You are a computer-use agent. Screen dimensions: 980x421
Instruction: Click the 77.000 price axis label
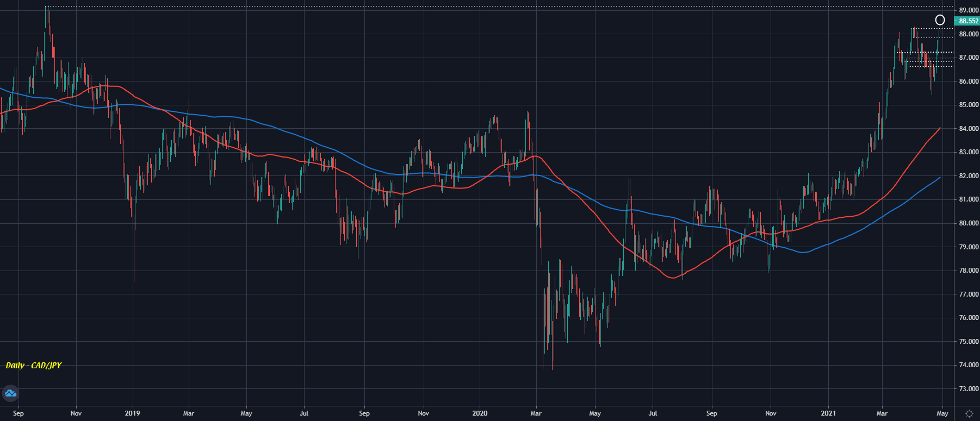[969, 294]
